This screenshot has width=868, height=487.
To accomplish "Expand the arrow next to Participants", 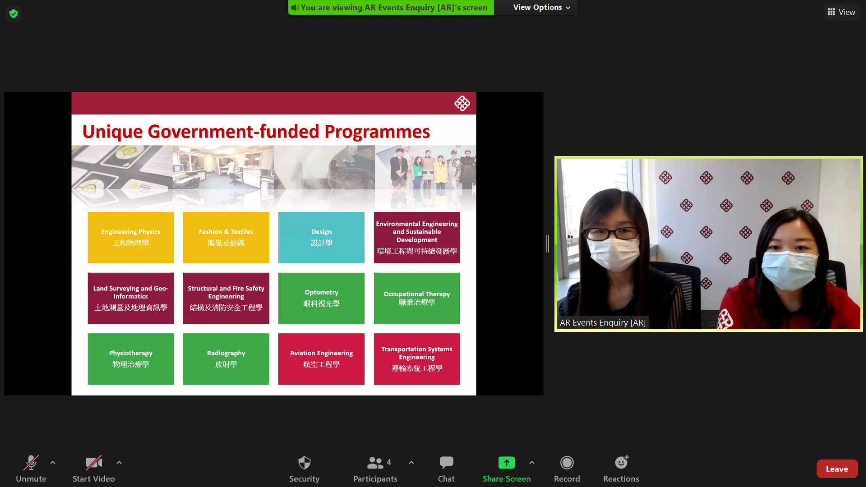I will tap(412, 463).
